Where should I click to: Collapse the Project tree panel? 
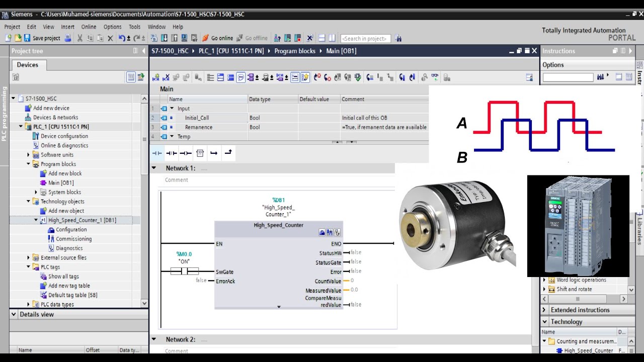[143, 51]
